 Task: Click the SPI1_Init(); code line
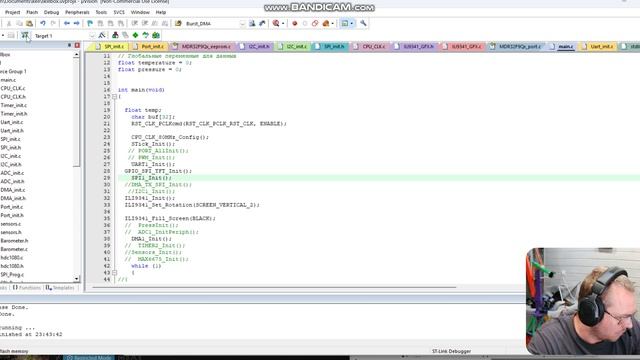(151, 178)
